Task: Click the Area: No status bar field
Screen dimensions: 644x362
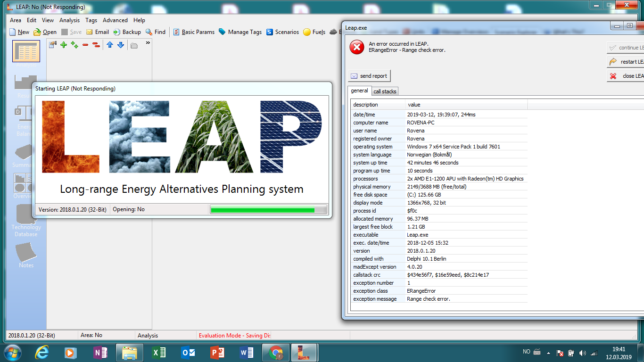Action: pyautogui.click(x=91, y=335)
